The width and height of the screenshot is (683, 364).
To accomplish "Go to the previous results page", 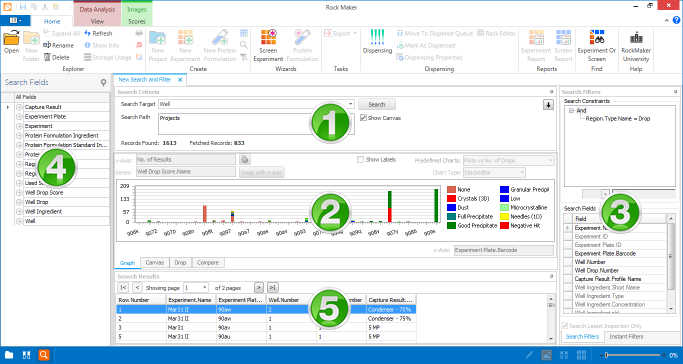I will [x=137, y=288].
